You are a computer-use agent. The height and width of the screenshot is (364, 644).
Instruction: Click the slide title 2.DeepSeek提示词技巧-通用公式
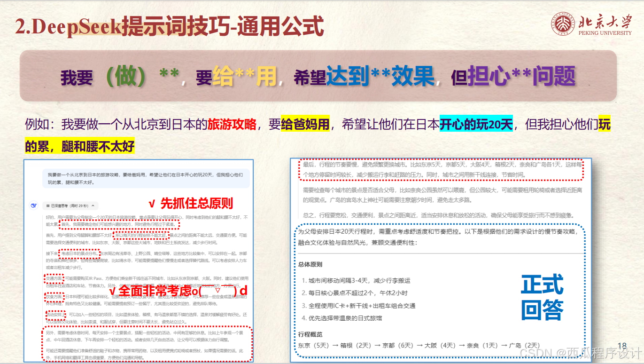tap(170, 27)
